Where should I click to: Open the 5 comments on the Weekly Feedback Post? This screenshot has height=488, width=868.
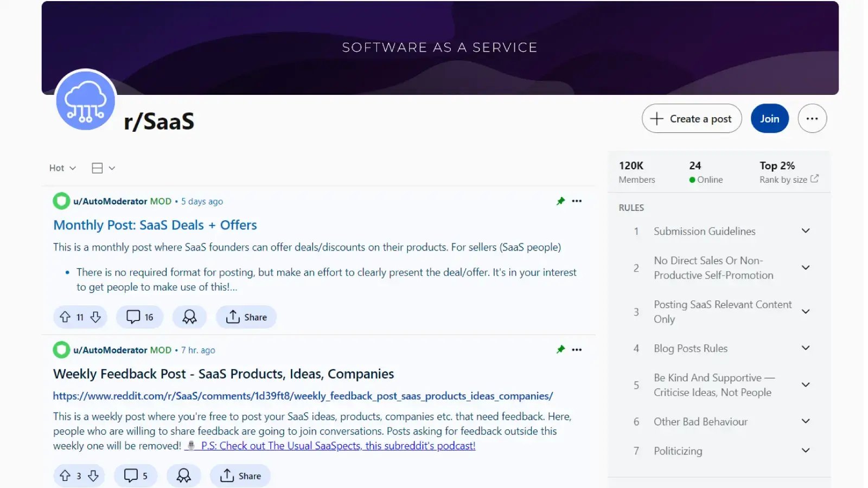click(136, 476)
